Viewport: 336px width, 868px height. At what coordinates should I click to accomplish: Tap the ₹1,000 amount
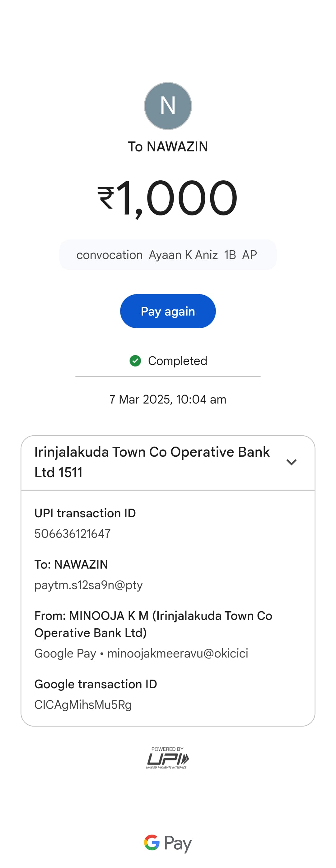pyautogui.click(x=168, y=198)
